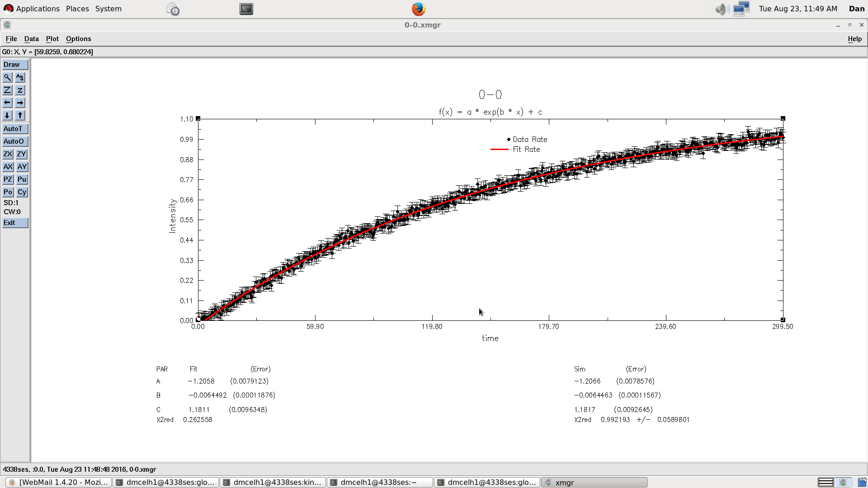868x488 pixels.
Task: Open the Options menu
Action: point(79,39)
